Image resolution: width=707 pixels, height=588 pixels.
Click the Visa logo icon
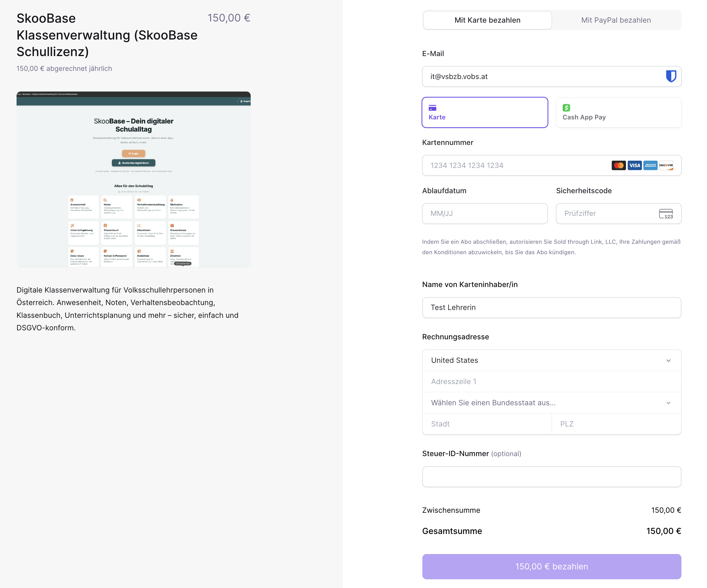click(634, 165)
